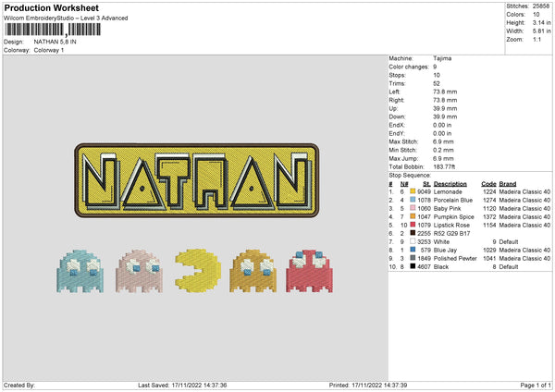555x392 pixels.
Task: Click the stitch count 25858
Action: click(541, 6)
